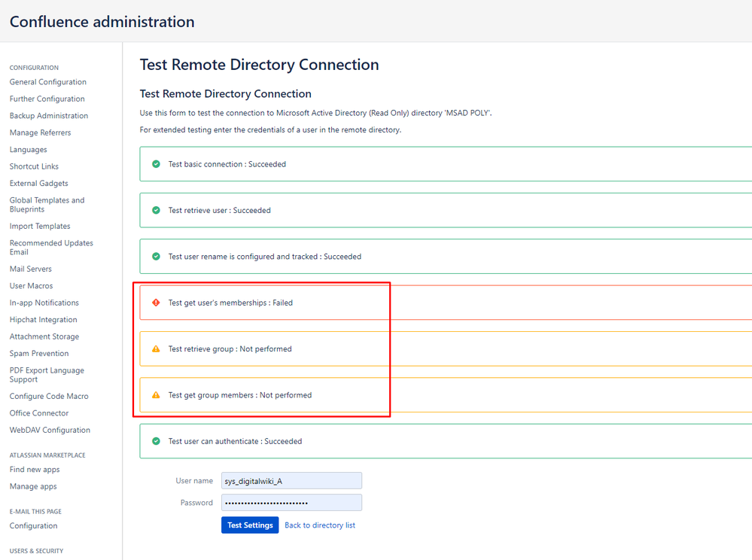Select PDF Export Language Support
Image resolution: width=752 pixels, height=560 pixels.
pyautogui.click(x=47, y=375)
